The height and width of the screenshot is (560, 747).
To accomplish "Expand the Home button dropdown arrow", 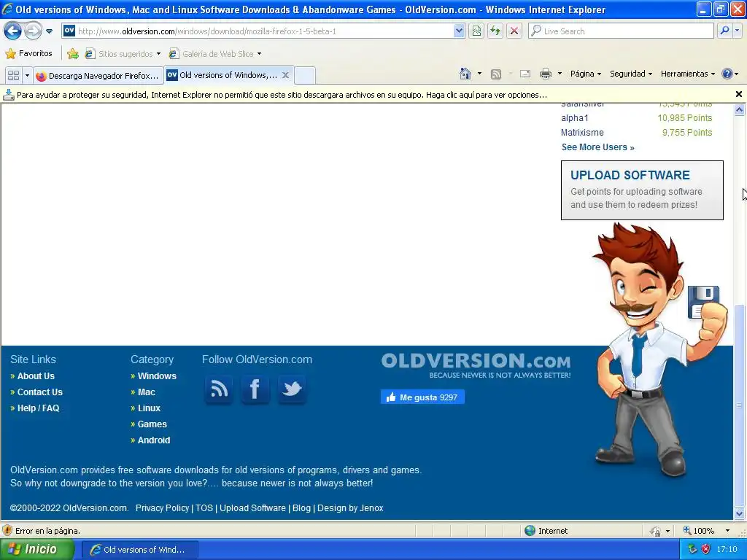I will pyautogui.click(x=479, y=74).
